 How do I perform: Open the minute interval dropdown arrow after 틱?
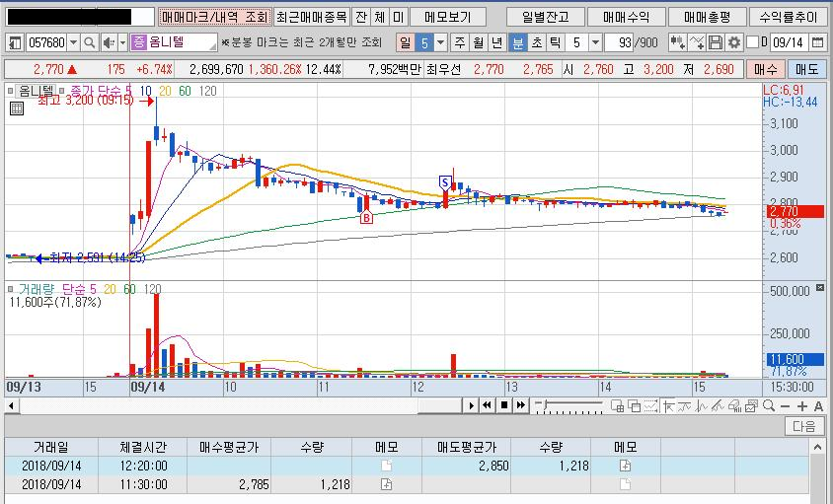pos(595,42)
